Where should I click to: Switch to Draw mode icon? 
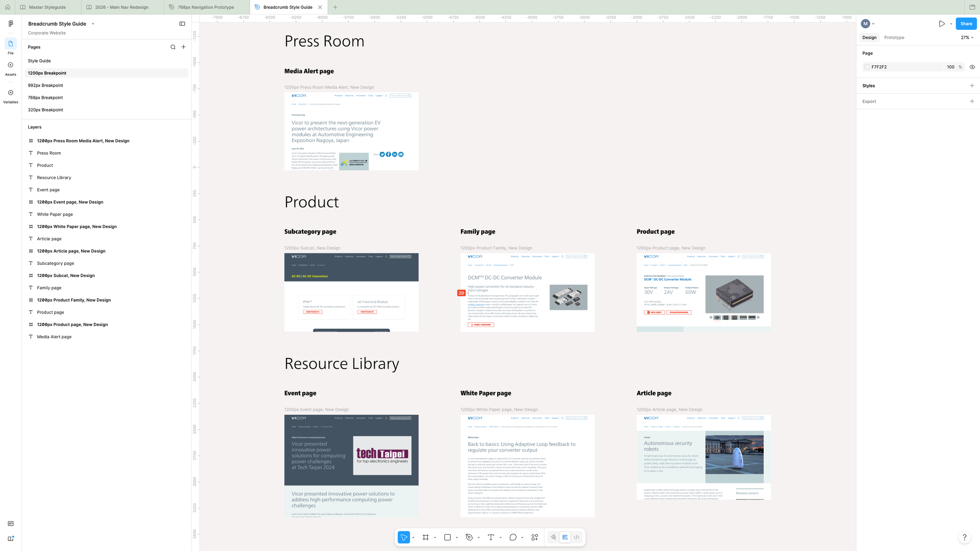tap(553, 537)
